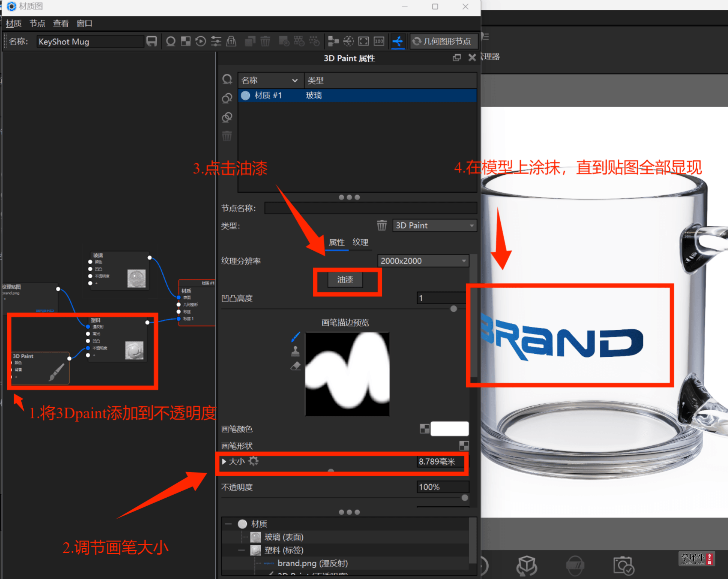Click the white 画笔颜色 color swatch

coord(449,429)
